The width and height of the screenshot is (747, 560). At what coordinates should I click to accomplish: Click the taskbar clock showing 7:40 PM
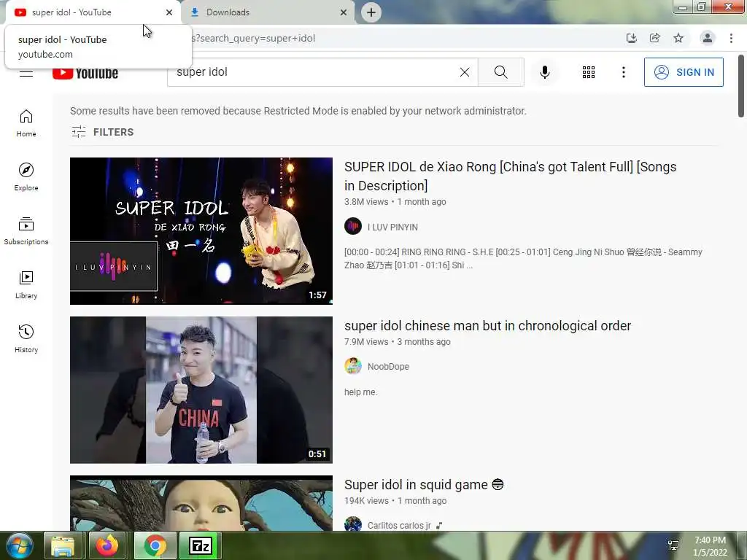[710, 546]
